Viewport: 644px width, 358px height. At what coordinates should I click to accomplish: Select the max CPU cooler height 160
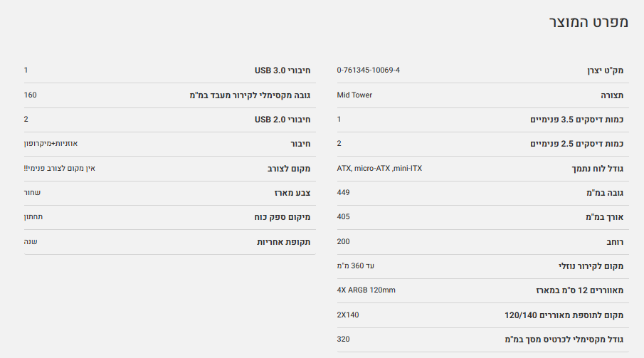(x=30, y=95)
